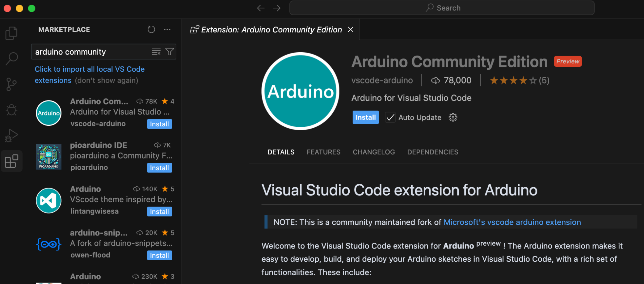Install the pioarduino IDE extension
The height and width of the screenshot is (284, 644).
pos(159,168)
